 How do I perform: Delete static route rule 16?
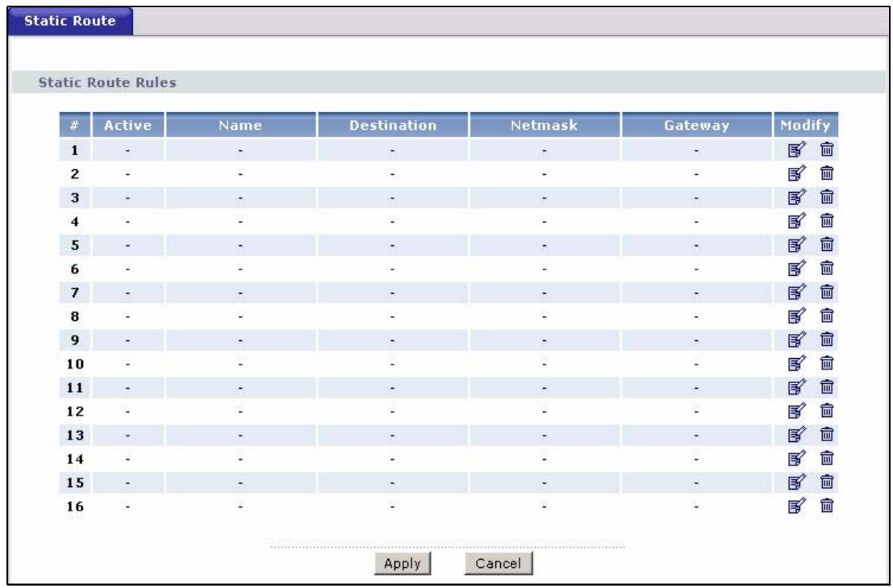827,506
